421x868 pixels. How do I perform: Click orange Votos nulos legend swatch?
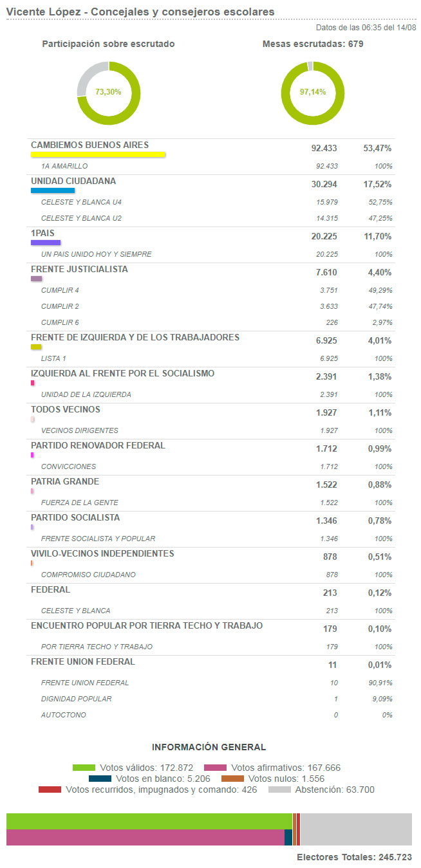point(233,779)
